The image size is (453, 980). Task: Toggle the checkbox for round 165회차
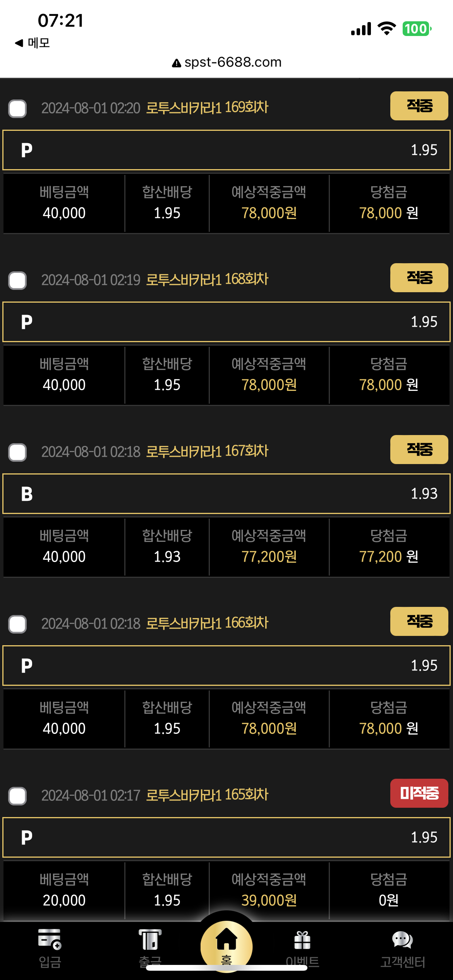tap(18, 796)
